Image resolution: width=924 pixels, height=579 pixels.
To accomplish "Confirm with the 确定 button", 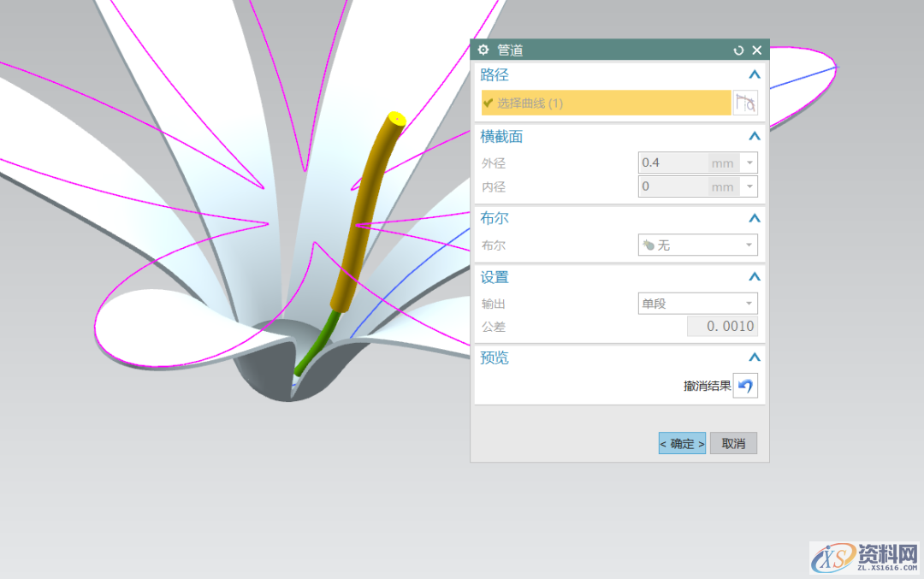I will coord(682,443).
